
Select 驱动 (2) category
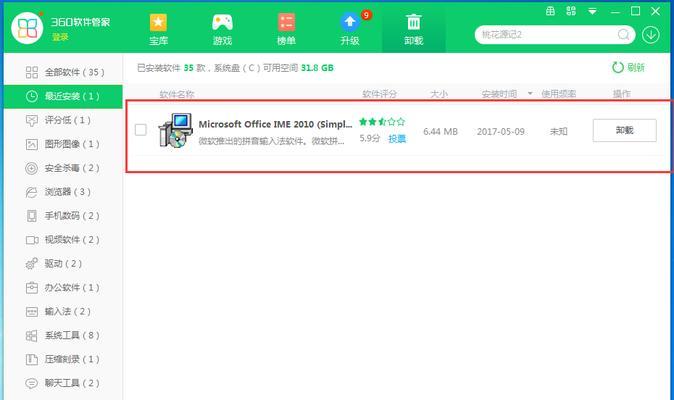pos(64,264)
